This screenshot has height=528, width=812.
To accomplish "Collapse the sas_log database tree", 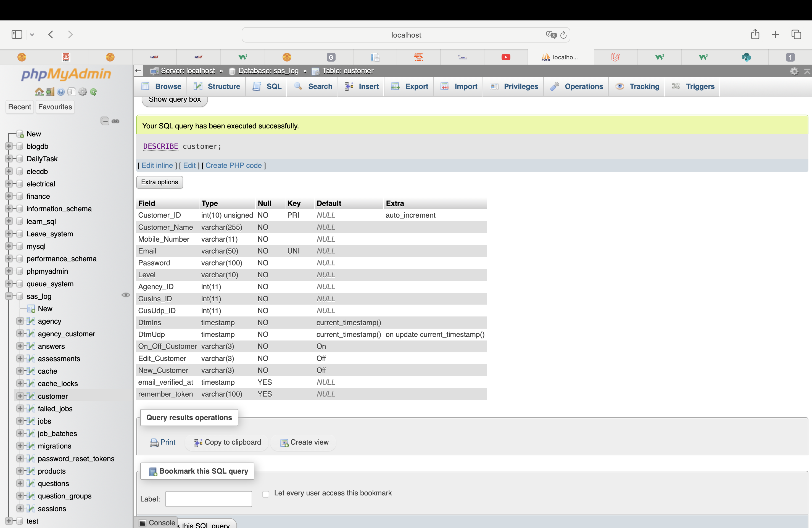I will (x=9, y=296).
